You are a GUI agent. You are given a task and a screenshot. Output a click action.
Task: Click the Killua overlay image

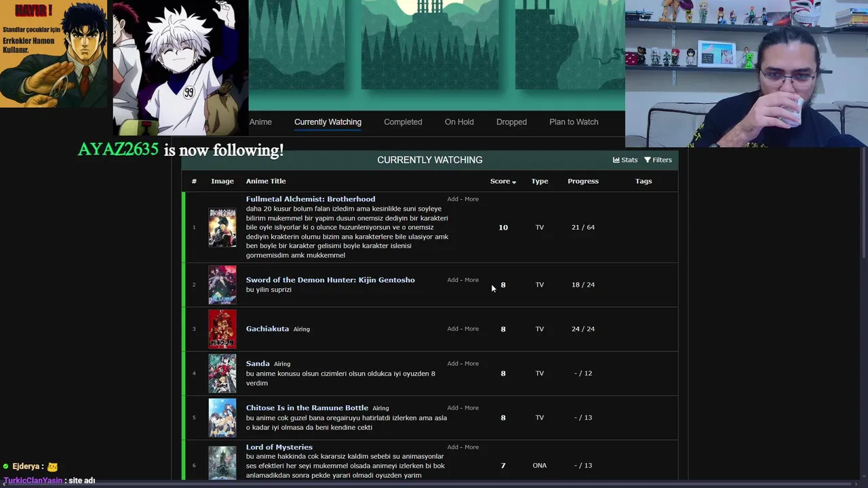pos(180,68)
